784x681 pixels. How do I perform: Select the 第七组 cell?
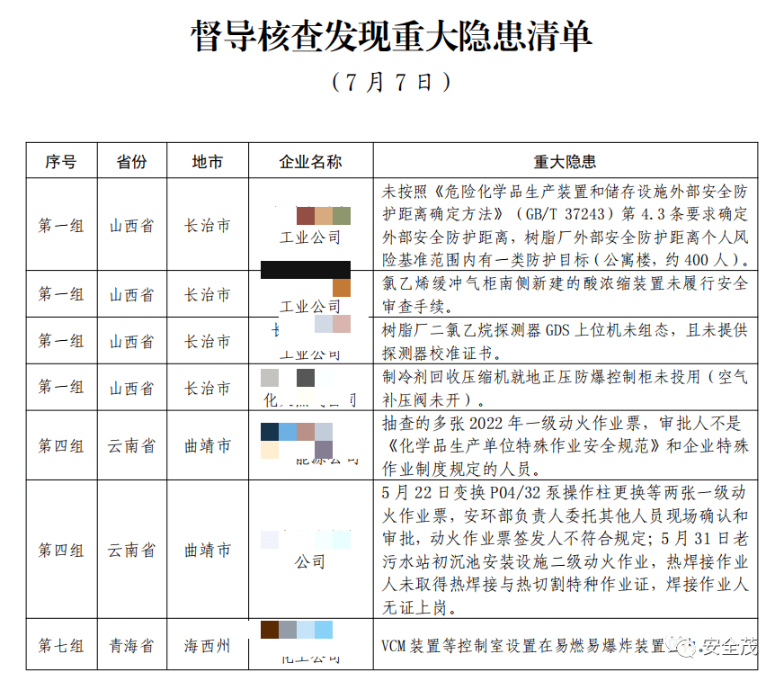click(x=61, y=646)
